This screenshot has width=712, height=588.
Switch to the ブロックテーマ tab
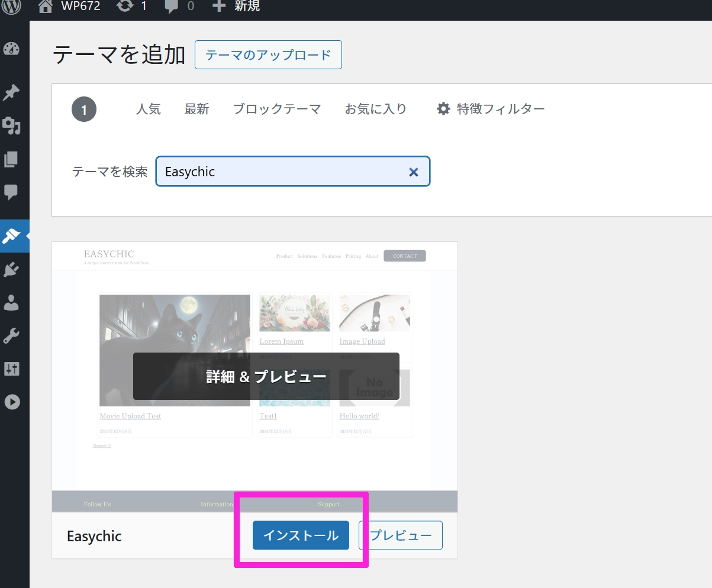[276, 109]
